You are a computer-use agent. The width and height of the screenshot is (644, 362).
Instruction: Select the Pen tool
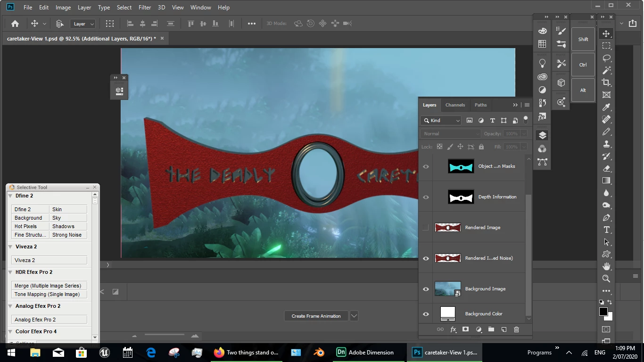606,217
